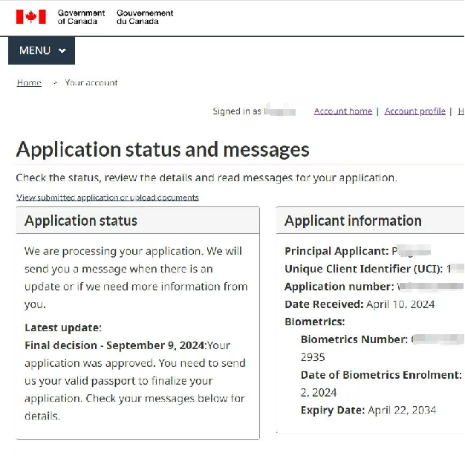Open View submitted application or upload documents
The width and height of the screenshot is (465, 476).
pos(108,198)
